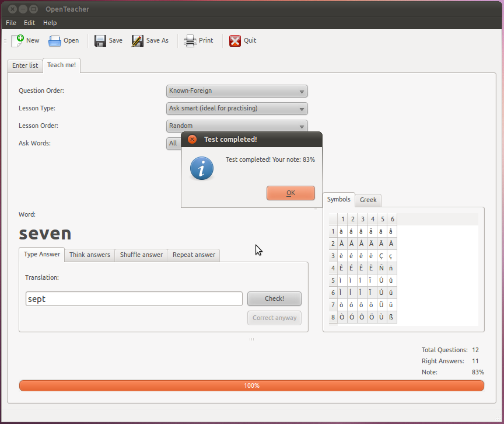Open a word list with Open icon
Image resolution: width=504 pixels, height=424 pixels.
(x=55, y=40)
